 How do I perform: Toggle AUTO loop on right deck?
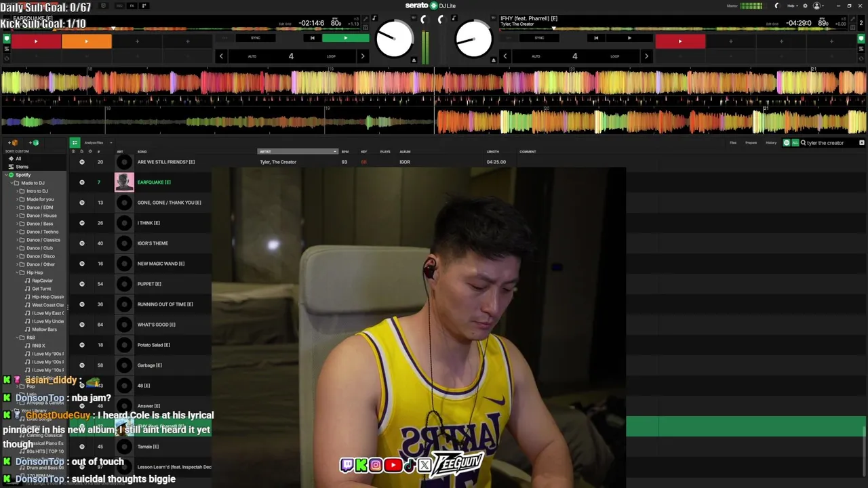[x=536, y=56]
